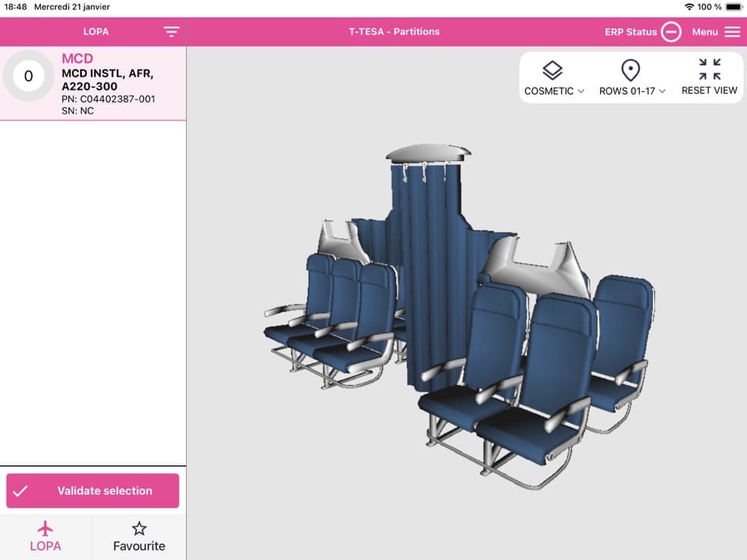Tap the battery icon in status bar
Screen dimensions: 747x560
coord(733,7)
